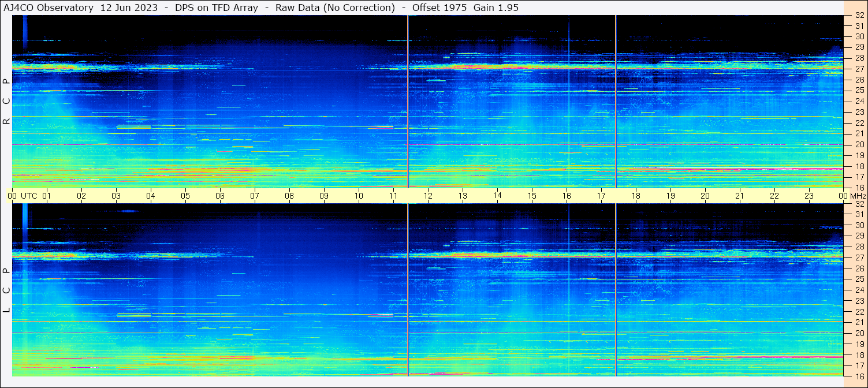Click hour tick '13' on time axis
Screen dimensions: 868x388
pyautogui.click(x=463, y=196)
